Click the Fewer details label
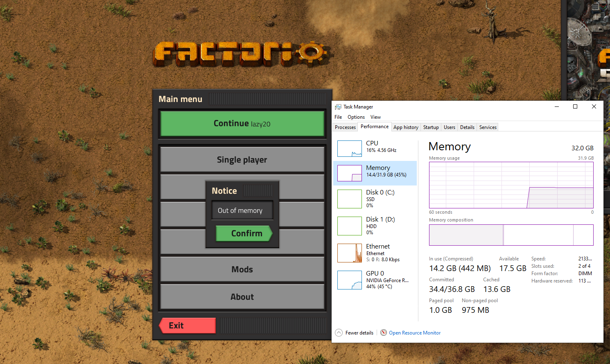 pos(359,333)
